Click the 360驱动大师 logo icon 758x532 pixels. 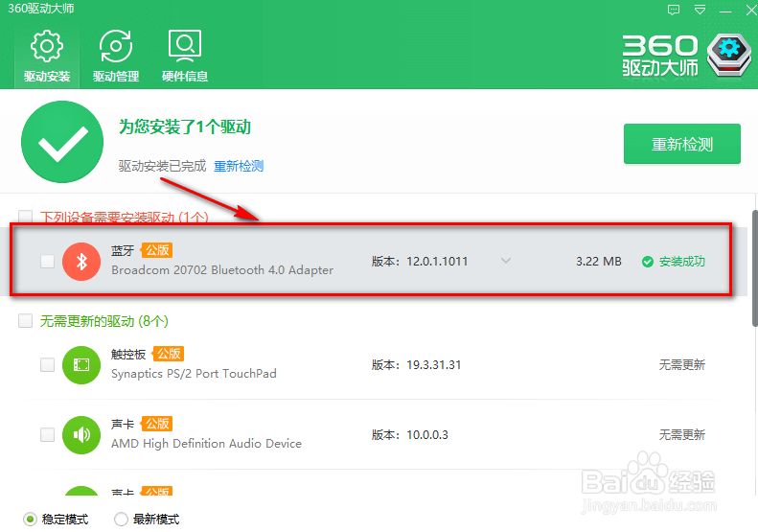pyautogui.click(x=729, y=56)
